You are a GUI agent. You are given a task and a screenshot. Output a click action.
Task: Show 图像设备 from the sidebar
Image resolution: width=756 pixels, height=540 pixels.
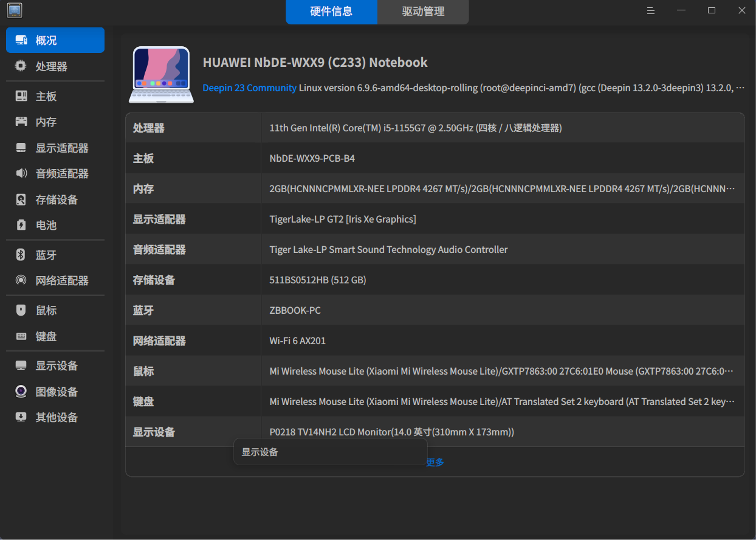coord(55,392)
